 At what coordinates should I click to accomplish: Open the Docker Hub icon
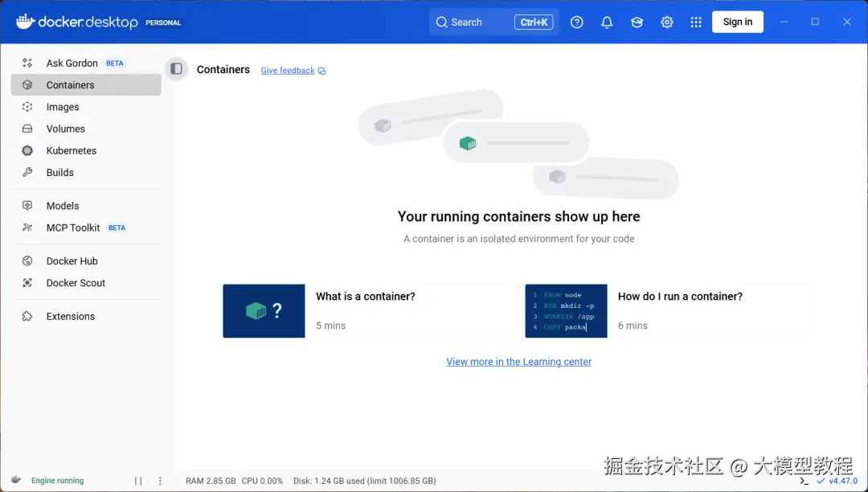27,260
